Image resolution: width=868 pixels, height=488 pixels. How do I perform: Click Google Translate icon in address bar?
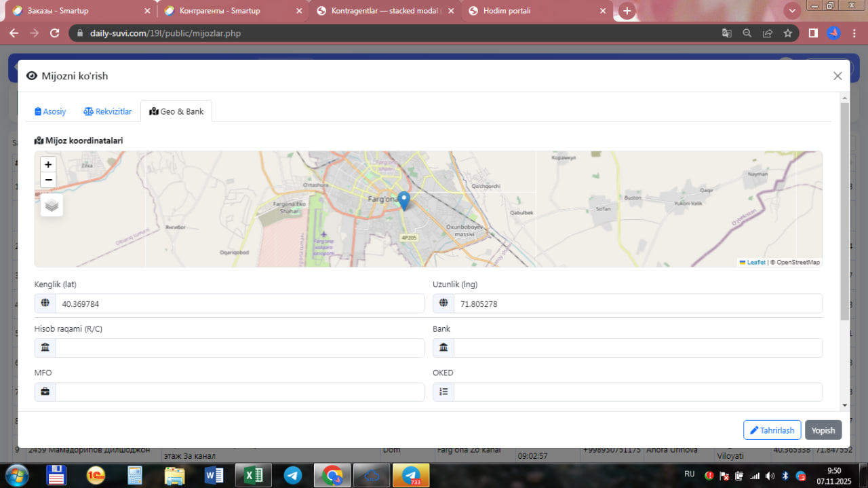click(726, 33)
